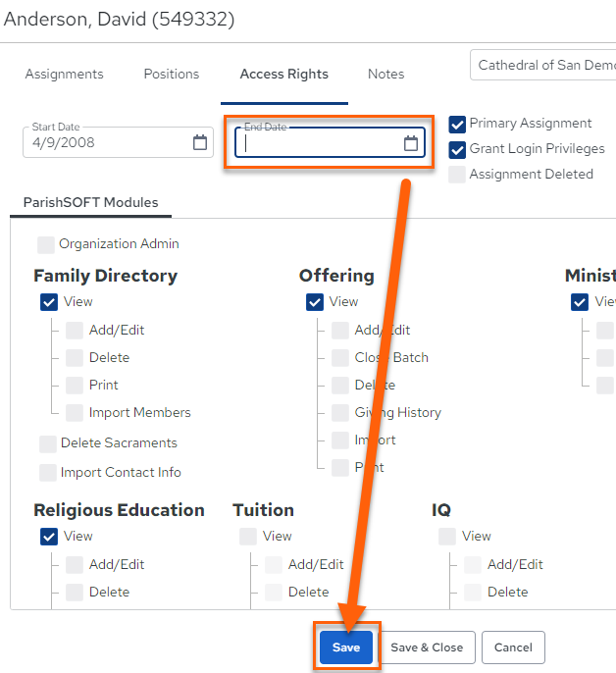Image resolution: width=616 pixels, height=673 pixels.
Task: Go to the Notes tab
Action: (x=385, y=74)
